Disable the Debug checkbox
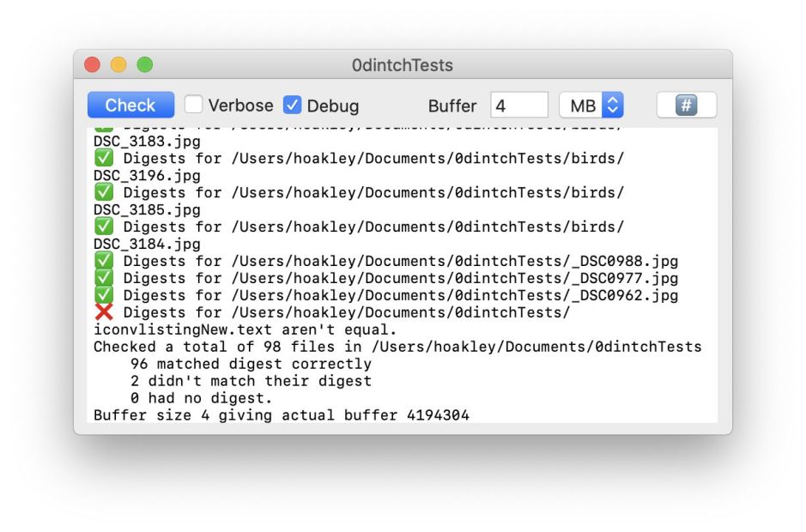Screen dimensions: 806x532 point(293,106)
